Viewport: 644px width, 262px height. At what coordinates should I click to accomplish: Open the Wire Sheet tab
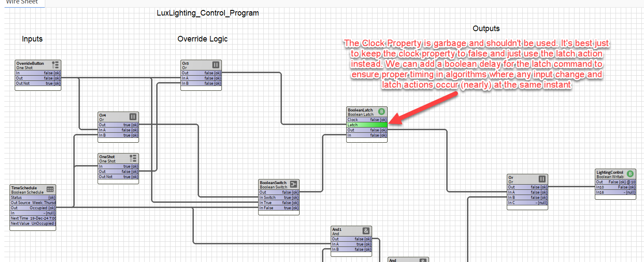22,2
